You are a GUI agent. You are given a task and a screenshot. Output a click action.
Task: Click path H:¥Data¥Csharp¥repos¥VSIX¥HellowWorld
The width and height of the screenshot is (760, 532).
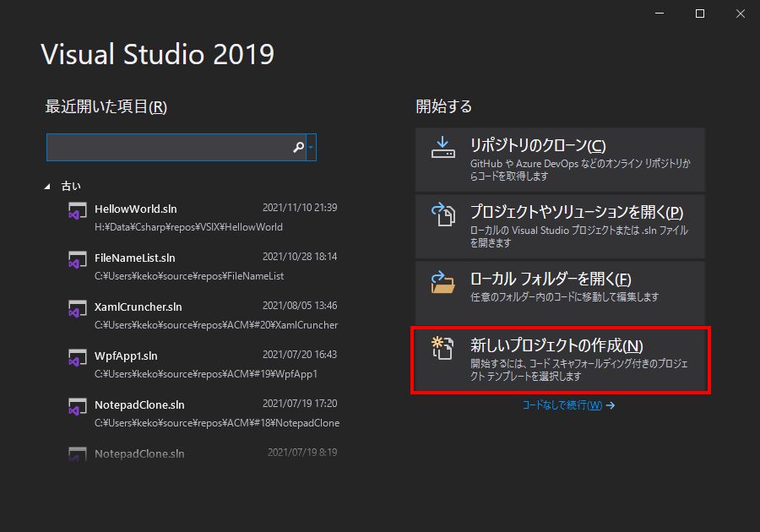188,227
